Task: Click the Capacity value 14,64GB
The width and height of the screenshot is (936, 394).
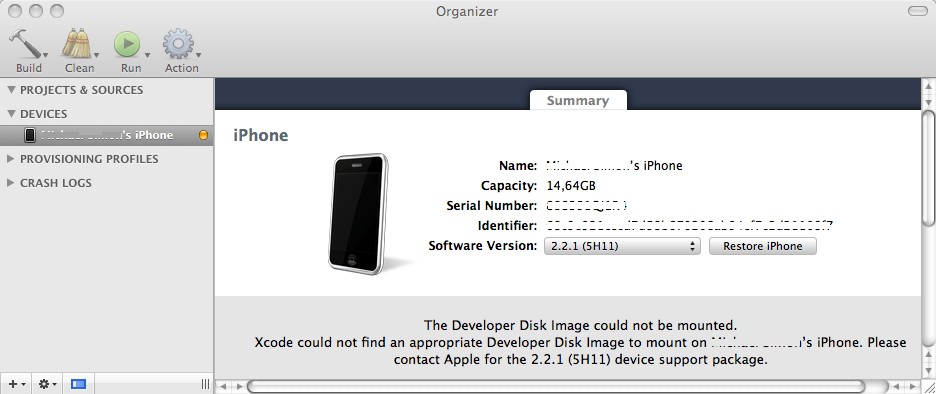Action: click(x=571, y=186)
